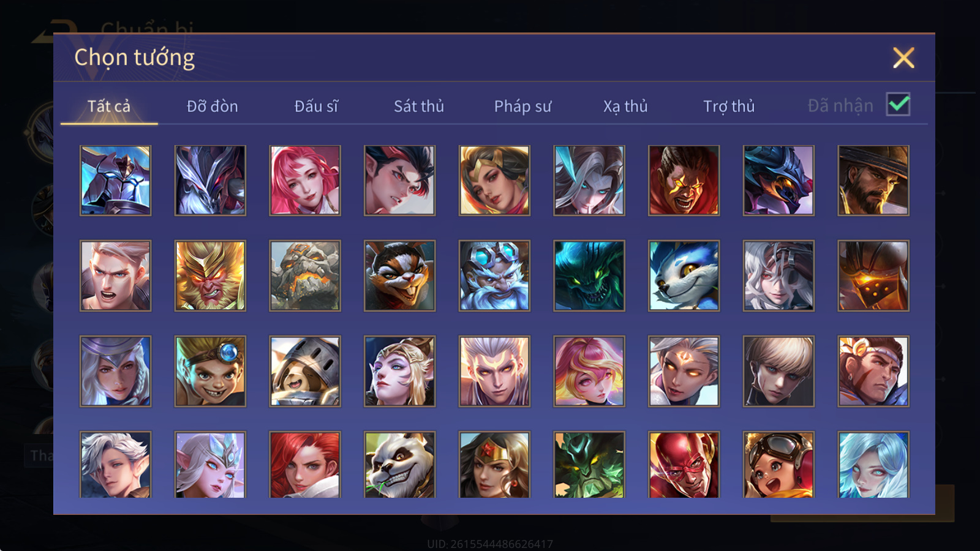
Task: Open the Trợ thủ tab
Action: pyautogui.click(x=729, y=106)
